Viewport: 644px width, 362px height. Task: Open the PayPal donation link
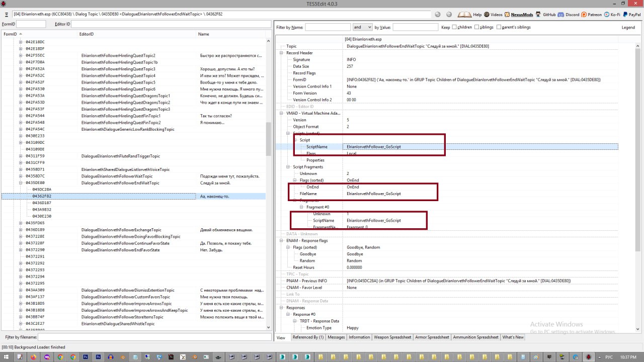[631, 15]
